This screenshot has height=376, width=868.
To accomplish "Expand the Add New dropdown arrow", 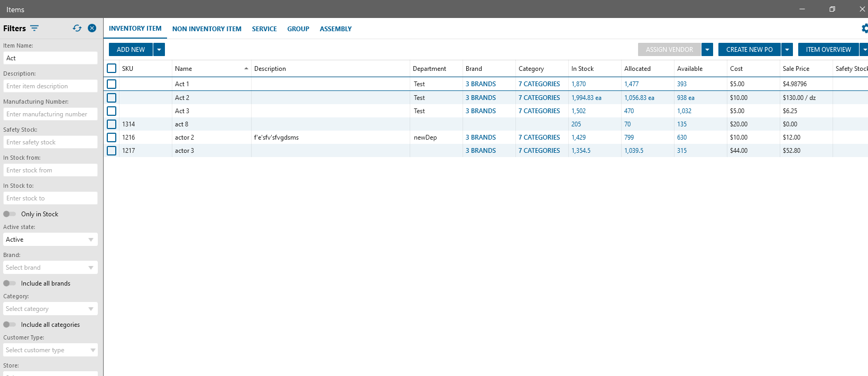I will (x=159, y=50).
